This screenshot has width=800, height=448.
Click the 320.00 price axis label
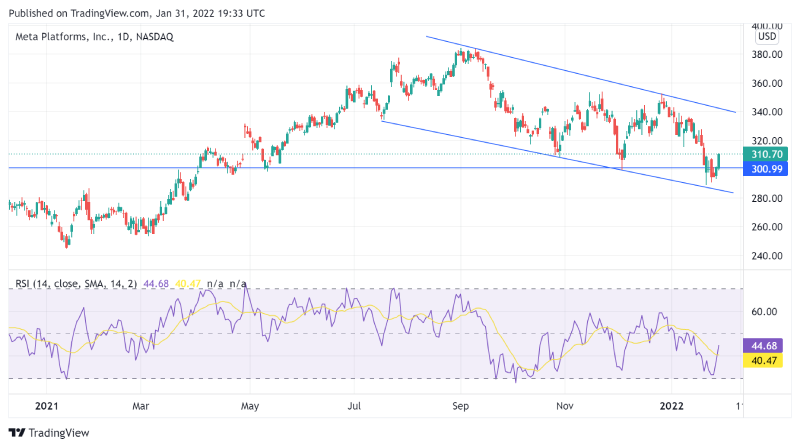pos(767,141)
